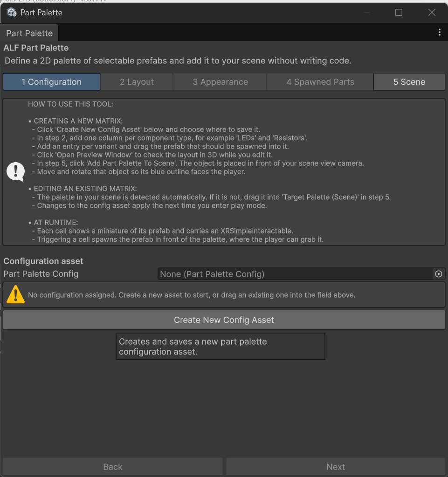
Task: Click the Next button
Action: tap(335, 467)
